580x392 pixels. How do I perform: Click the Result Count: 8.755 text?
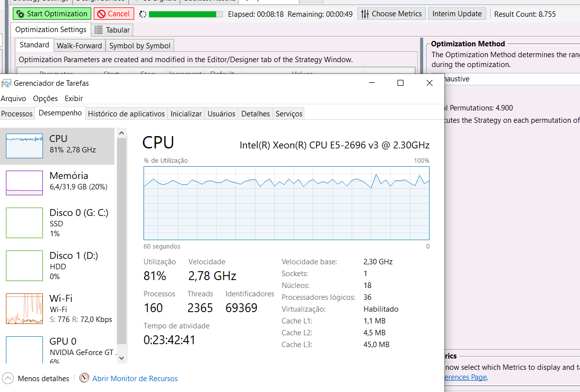click(x=525, y=14)
